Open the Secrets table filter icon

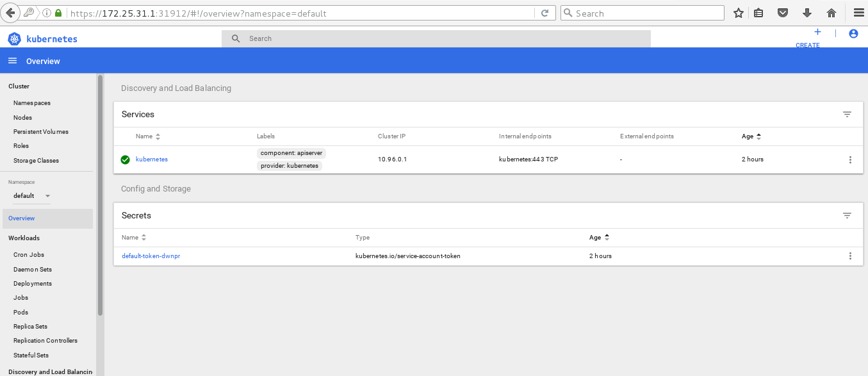click(x=847, y=216)
